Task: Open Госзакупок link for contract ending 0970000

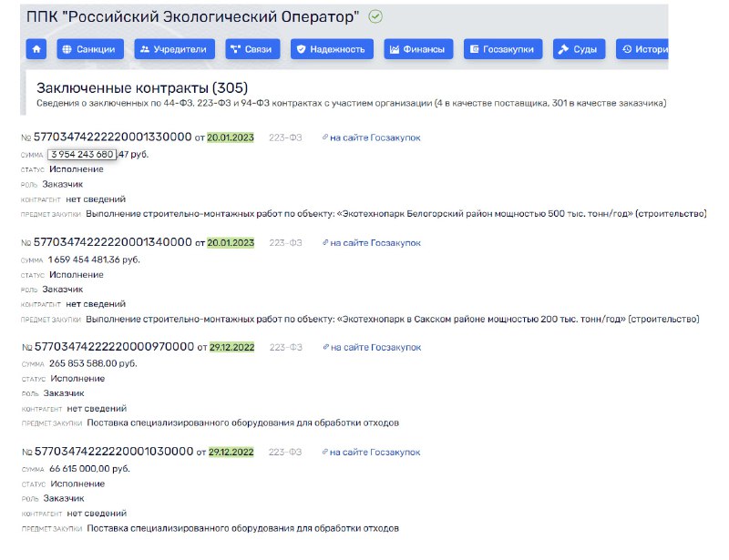Action: [372, 347]
